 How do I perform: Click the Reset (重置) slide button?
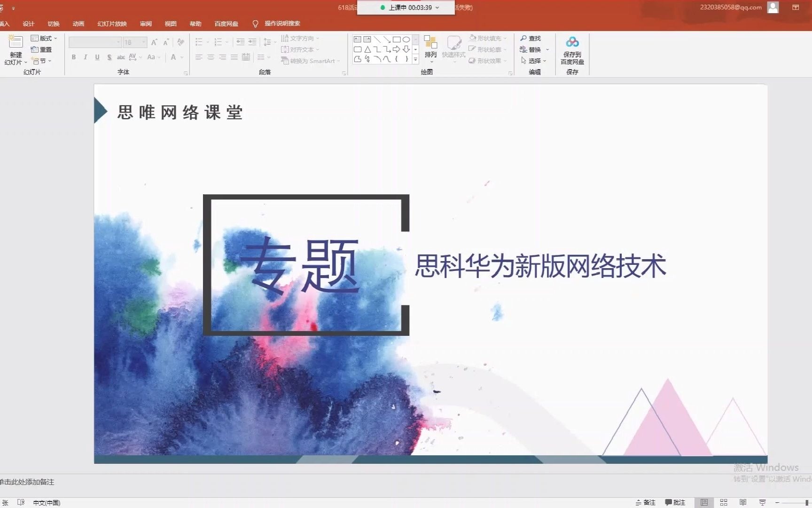41,49
